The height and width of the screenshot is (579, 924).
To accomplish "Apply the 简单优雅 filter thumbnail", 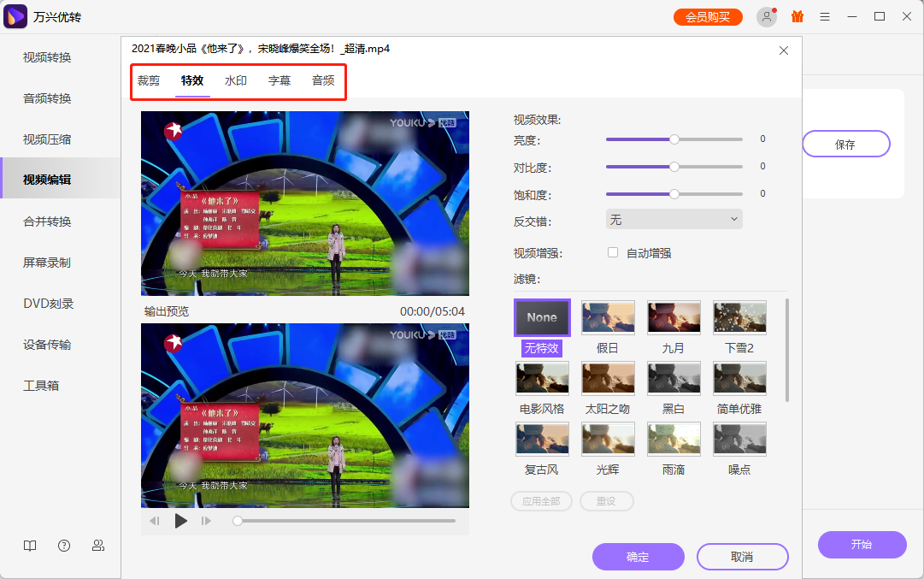I will 739,378.
